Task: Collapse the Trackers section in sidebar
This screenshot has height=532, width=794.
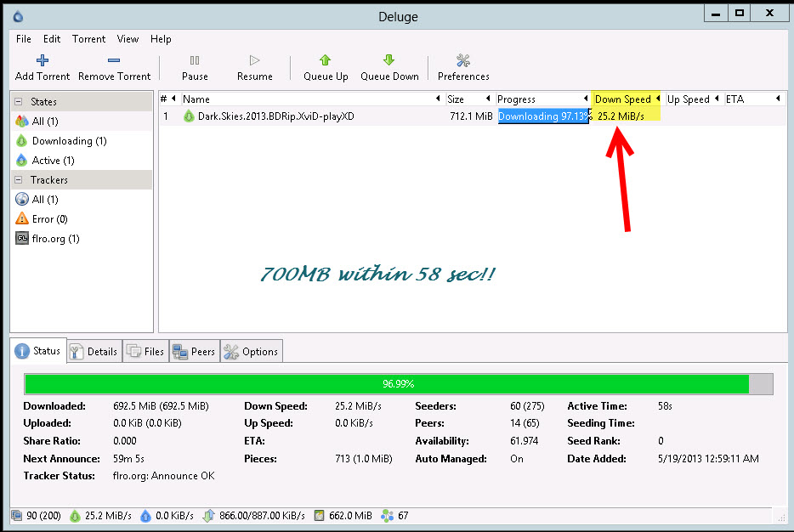Action: 18,179
